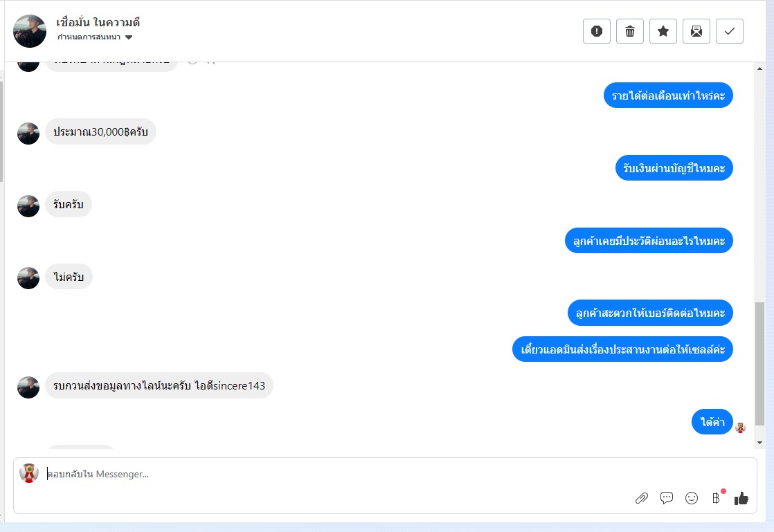
Task: Open saved replies speech bubble icon
Action: [x=667, y=498]
